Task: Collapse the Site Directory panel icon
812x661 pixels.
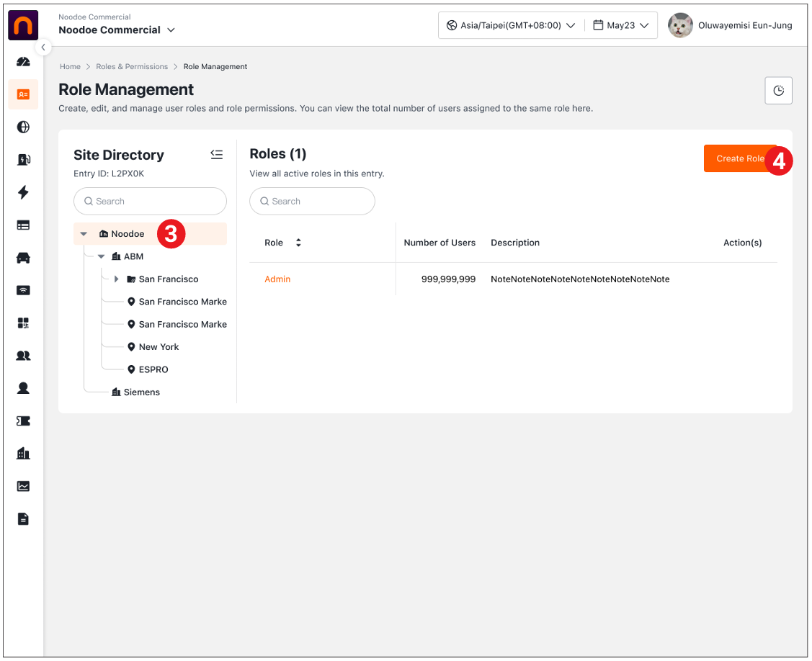Action: click(217, 155)
